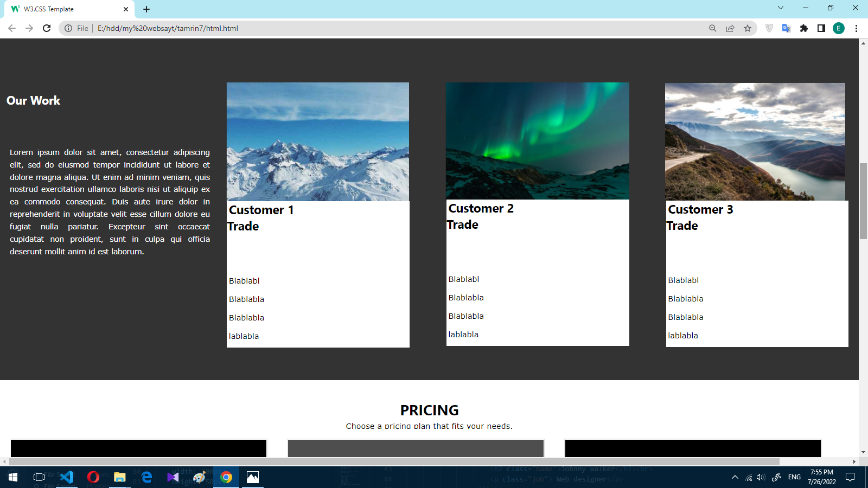The height and width of the screenshot is (488, 868).
Task: Click the Our Work heading
Action: [x=33, y=100]
